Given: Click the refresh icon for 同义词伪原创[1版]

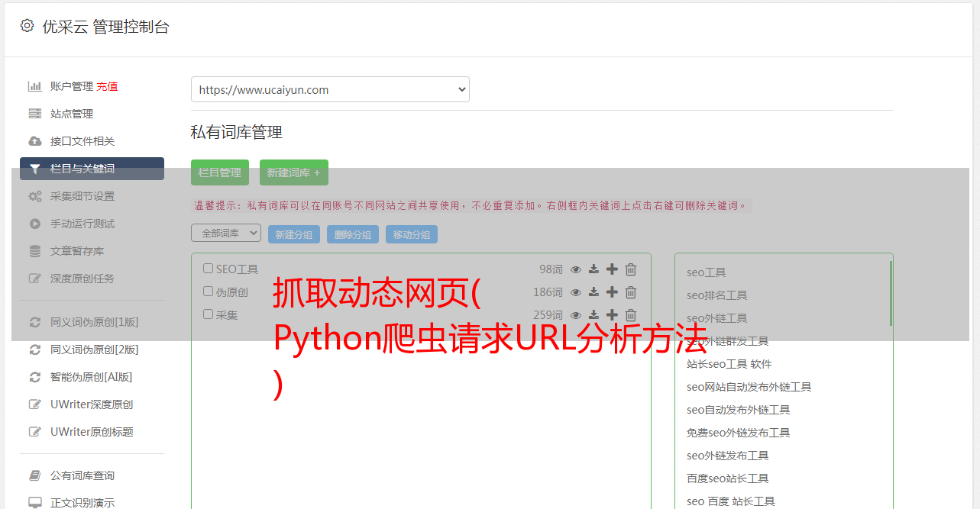Looking at the screenshot, I should (x=35, y=322).
